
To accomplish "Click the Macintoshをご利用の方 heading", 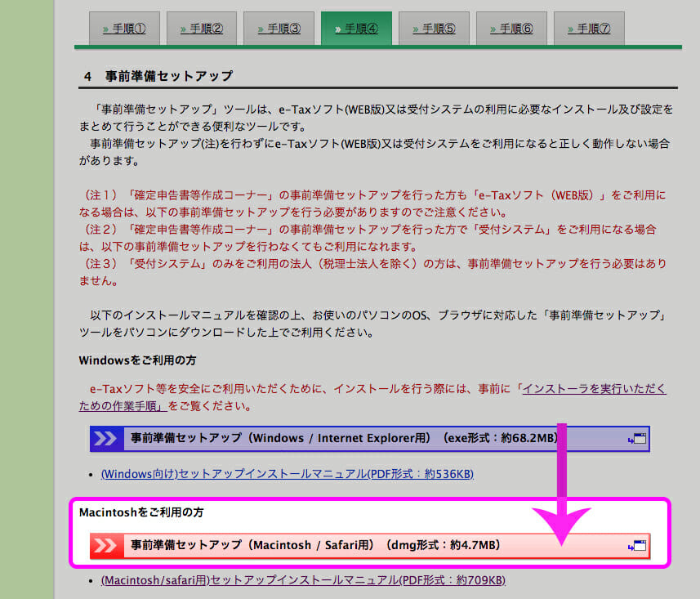I will click(141, 512).
